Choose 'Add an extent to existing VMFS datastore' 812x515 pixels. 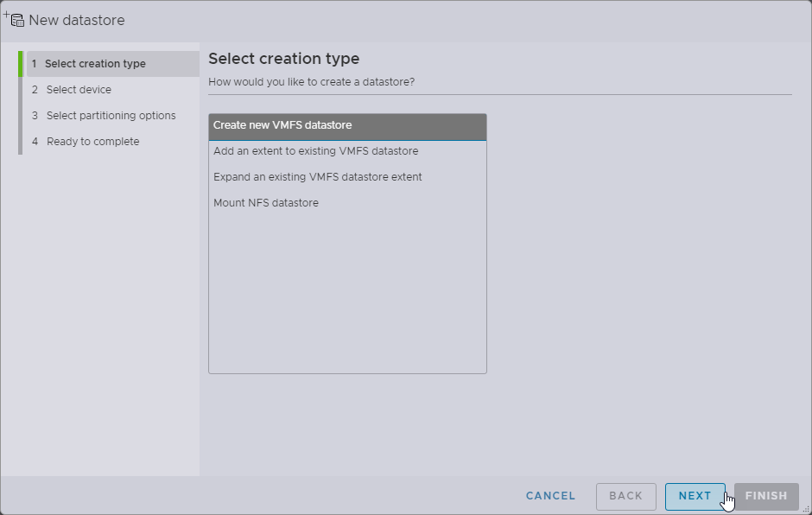click(x=315, y=151)
